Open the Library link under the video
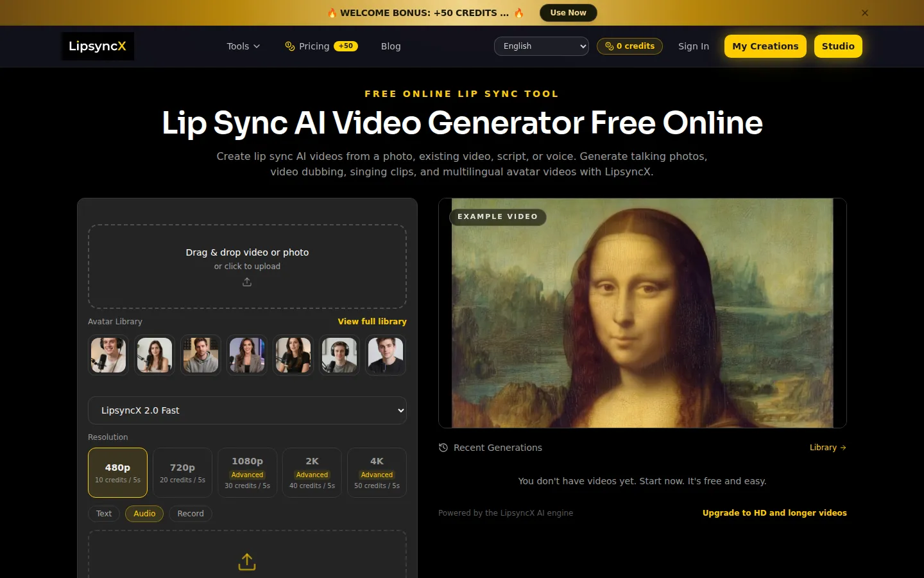Viewport: 924px width, 578px height. 828,448
